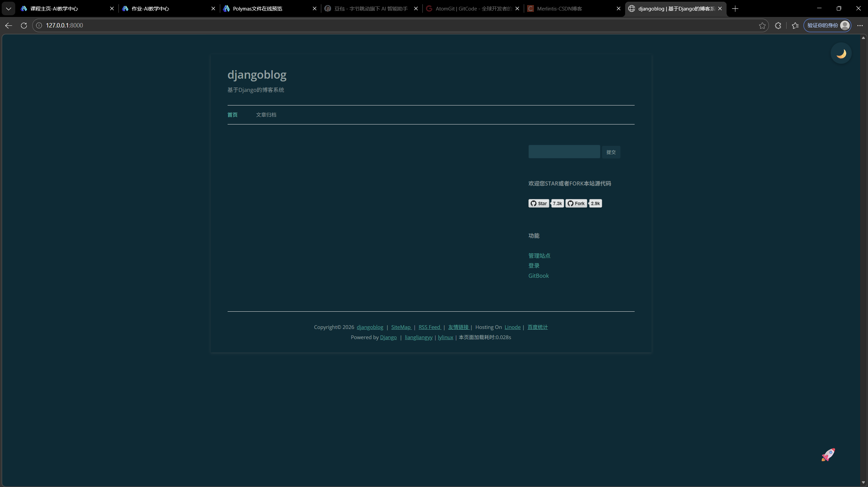This screenshot has height=487, width=868.
Task: Open the 文章归档 navigation menu item
Action: (266, 115)
